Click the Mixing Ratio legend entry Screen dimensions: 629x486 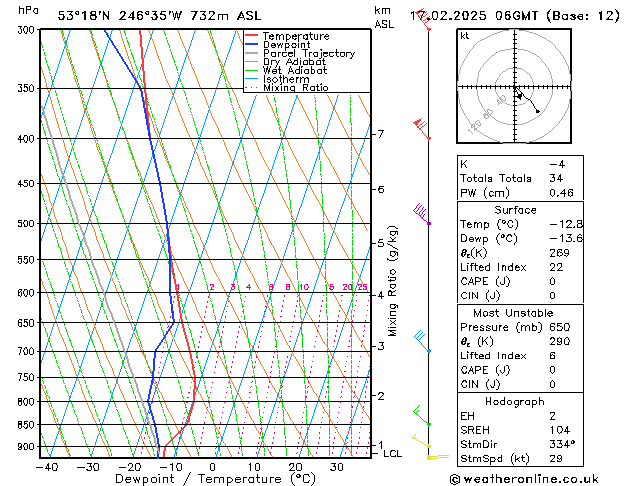[x=295, y=88]
